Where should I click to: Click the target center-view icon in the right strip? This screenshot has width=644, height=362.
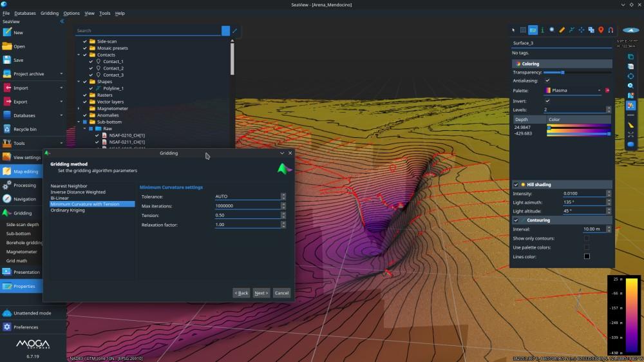pyautogui.click(x=630, y=76)
